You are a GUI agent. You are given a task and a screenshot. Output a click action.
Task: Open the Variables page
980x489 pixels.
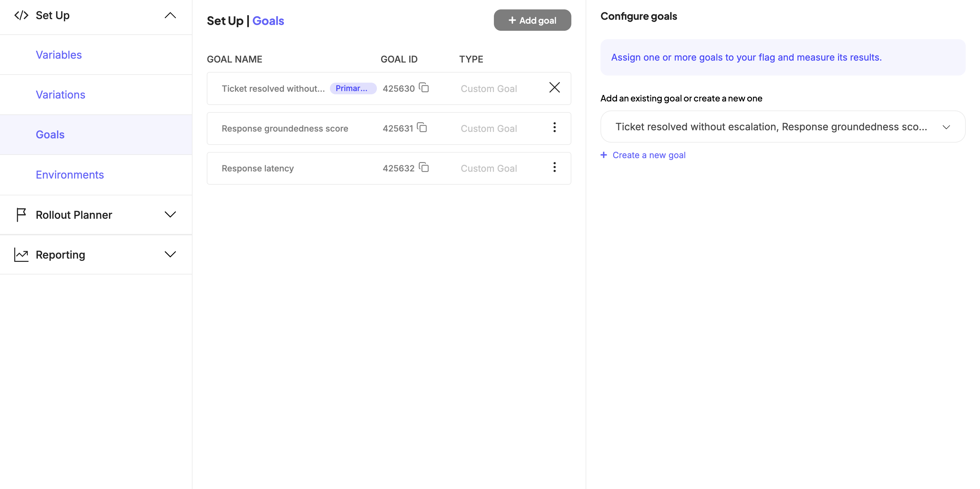pos(59,55)
